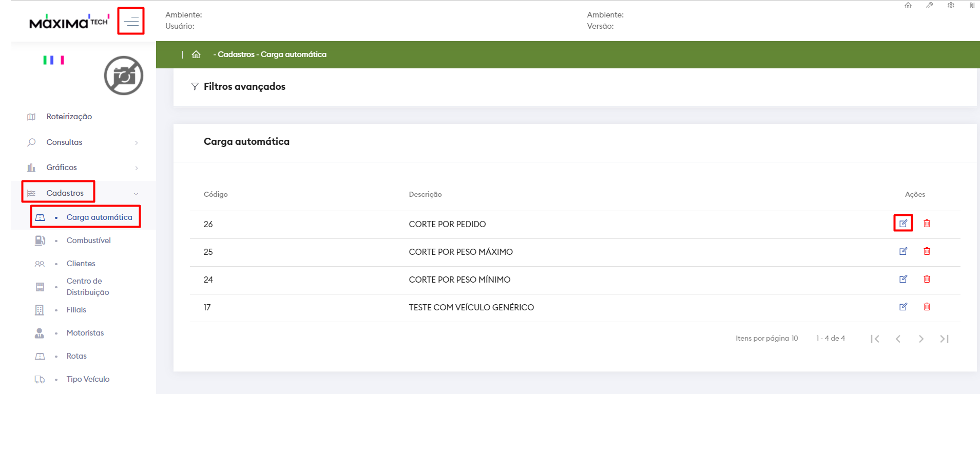The width and height of the screenshot is (980, 464).
Task: Select the CORTE POR PESO MÁXIMO description
Action: [461, 252]
